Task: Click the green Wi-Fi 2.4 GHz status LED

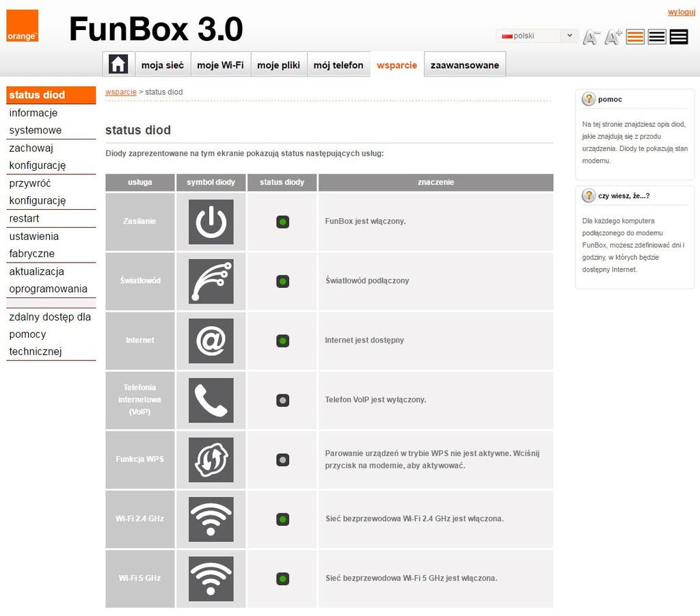Action: coord(282,519)
